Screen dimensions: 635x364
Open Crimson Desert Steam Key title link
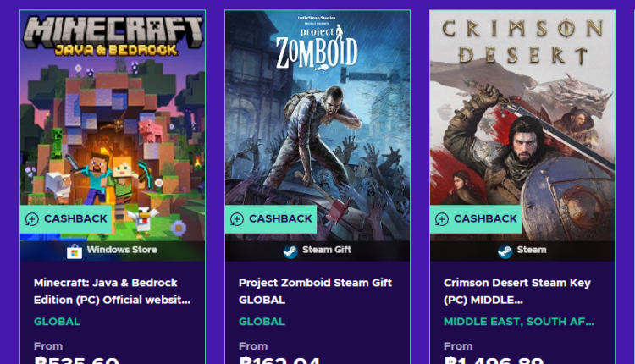pyautogui.click(x=517, y=290)
